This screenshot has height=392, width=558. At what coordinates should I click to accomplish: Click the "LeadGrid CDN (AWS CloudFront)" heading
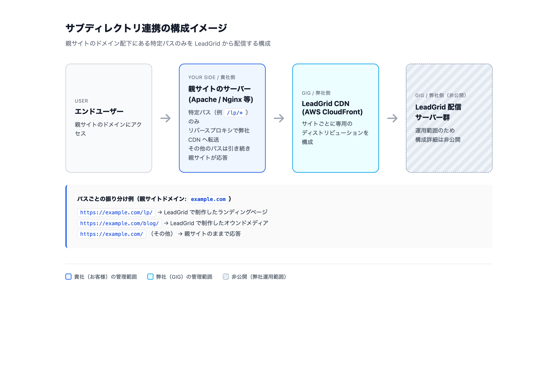[x=332, y=108]
